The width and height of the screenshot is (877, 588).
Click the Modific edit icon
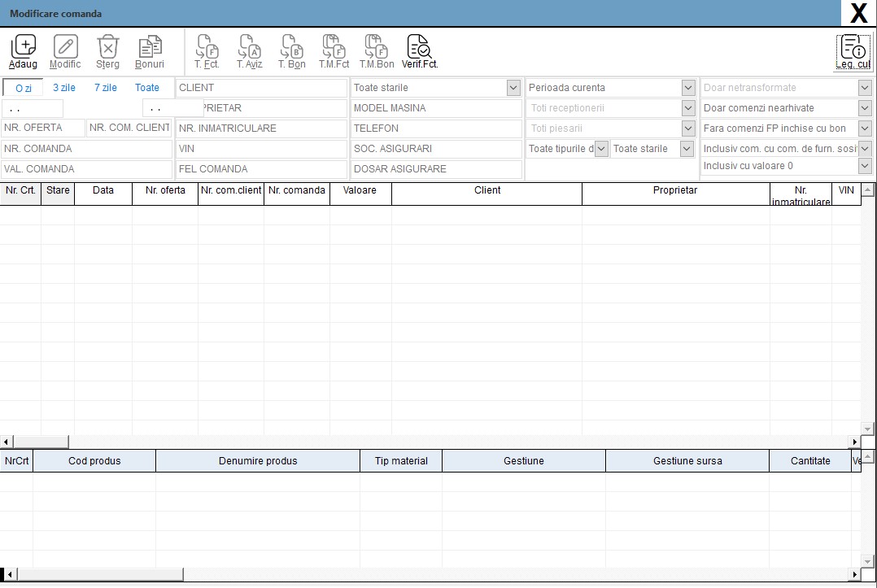click(65, 51)
